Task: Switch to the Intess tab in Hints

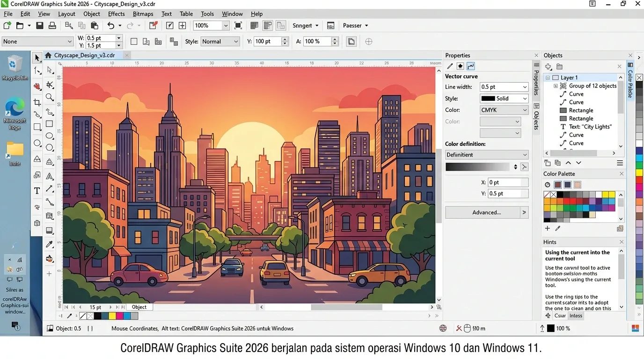Action: [x=576, y=316]
